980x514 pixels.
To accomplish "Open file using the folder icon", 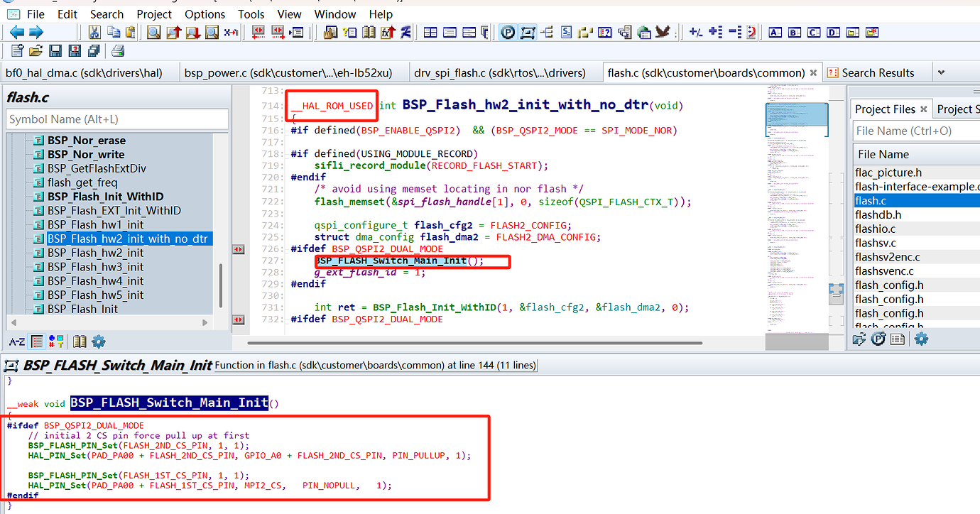I will click(36, 51).
